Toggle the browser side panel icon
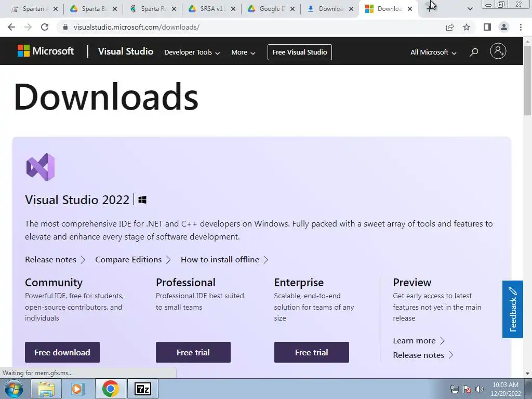 pyautogui.click(x=487, y=27)
